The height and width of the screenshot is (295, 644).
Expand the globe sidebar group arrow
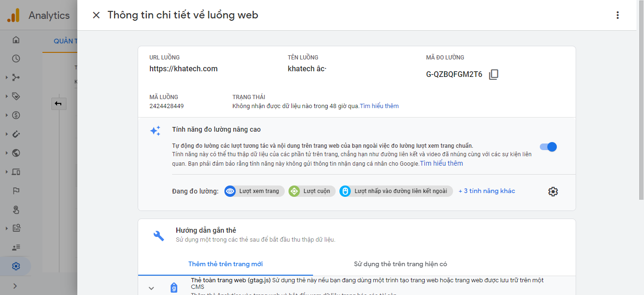click(7, 153)
